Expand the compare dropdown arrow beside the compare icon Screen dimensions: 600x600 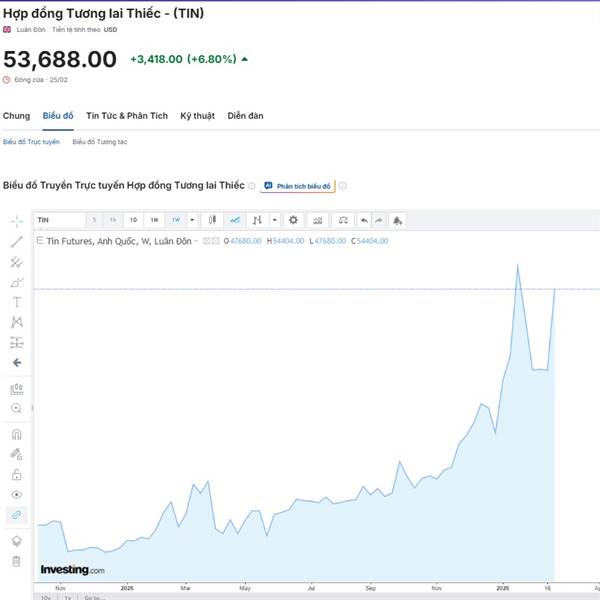tap(275, 220)
